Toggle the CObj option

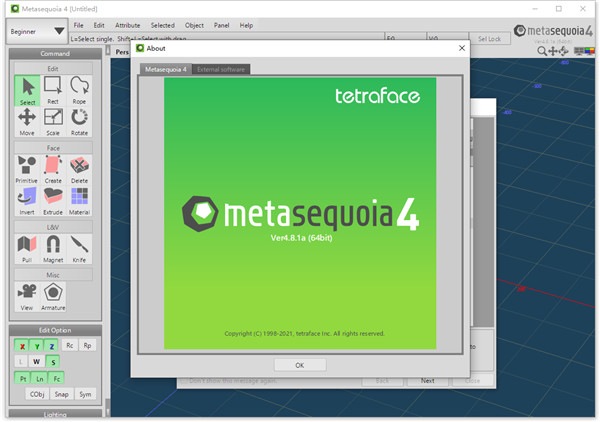tap(37, 394)
